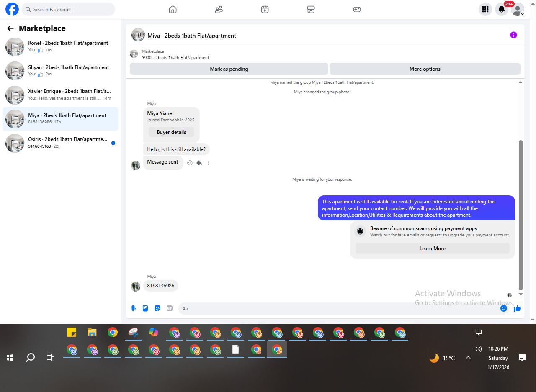Click the 'Miya Yiane' buyer name
The image size is (536, 392).
(x=160, y=113)
